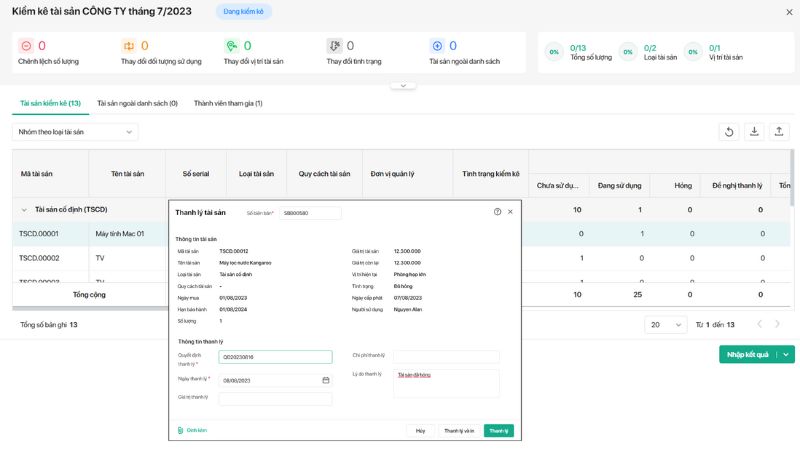The image size is (800, 450).
Task: Click the download icon above the table
Action: click(755, 132)
